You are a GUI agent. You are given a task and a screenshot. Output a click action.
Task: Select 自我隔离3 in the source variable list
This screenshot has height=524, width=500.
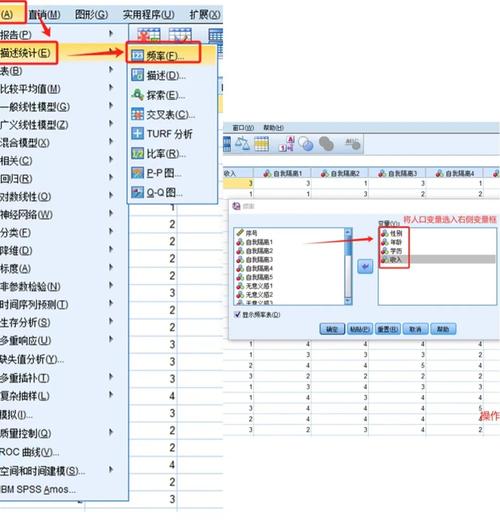(255, 259)
